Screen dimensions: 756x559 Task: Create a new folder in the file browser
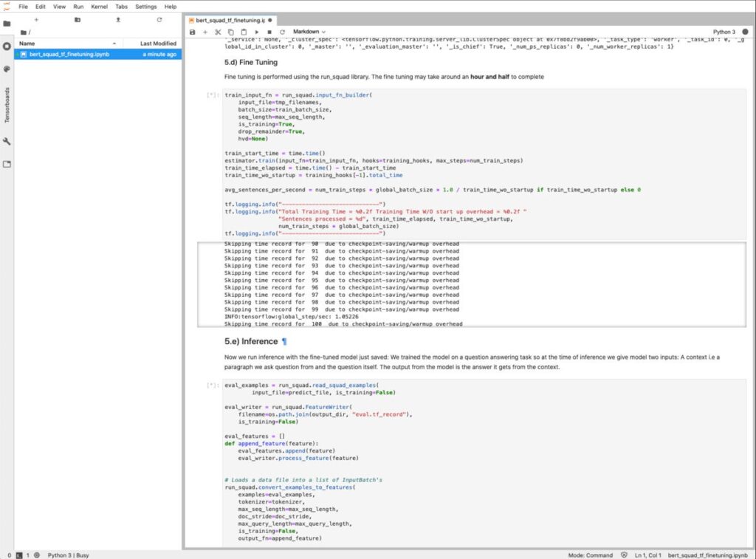coord(78,20)
